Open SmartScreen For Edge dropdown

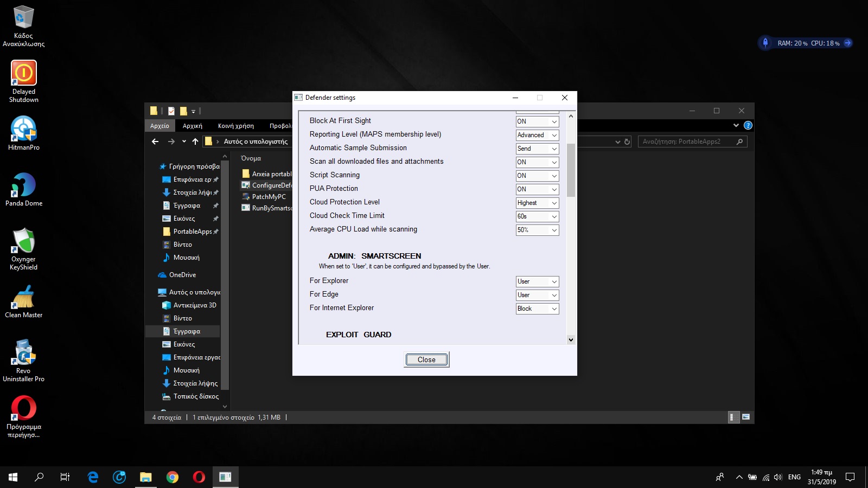(x=537, y=295)
